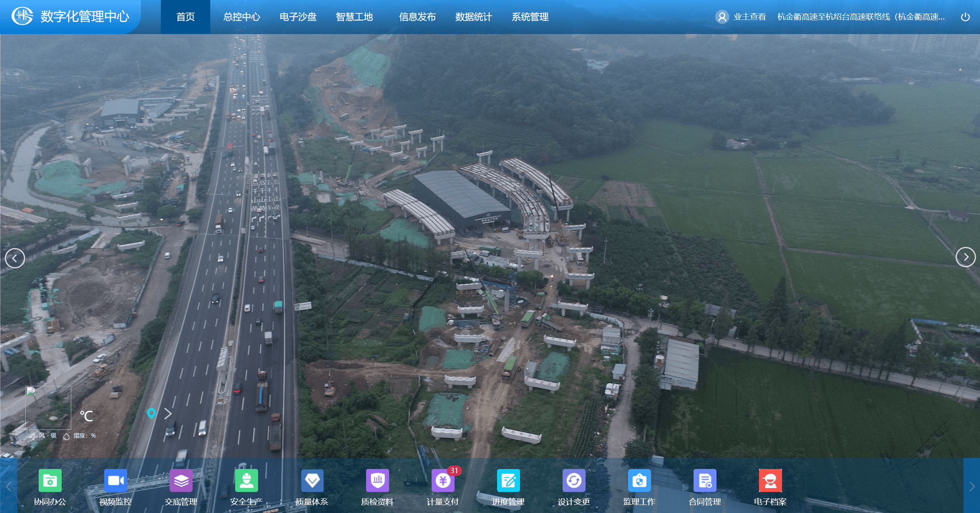Click the 质量体系 quality system shield icon
Screen dimensions: 980x513
click(x=312, y=480)
